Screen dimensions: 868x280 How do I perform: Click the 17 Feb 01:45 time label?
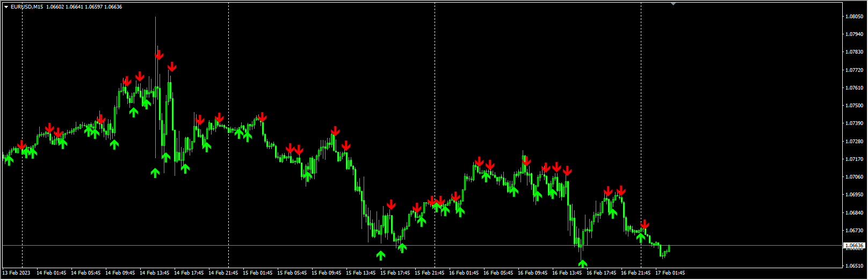(670, 273)
